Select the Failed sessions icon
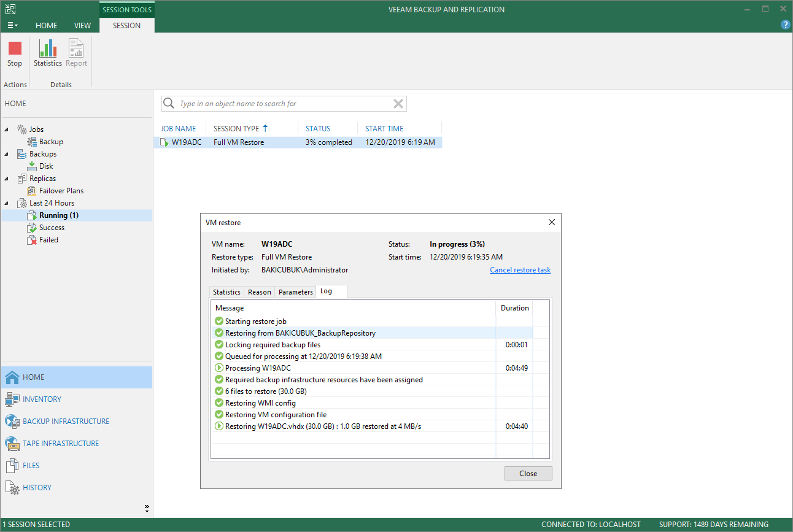Screen dimensions: 793x532 pos(32,240)
